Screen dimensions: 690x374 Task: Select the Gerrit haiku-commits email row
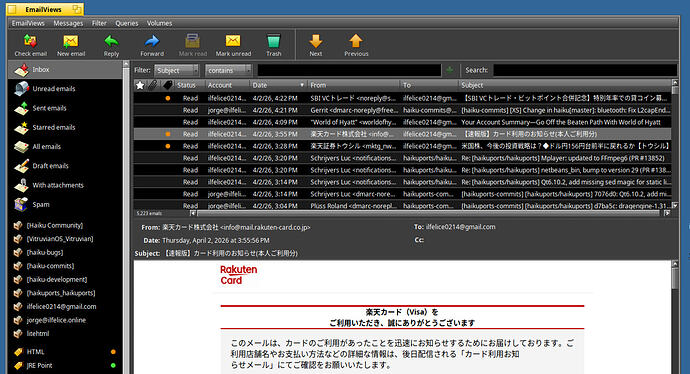click(402, 110)
